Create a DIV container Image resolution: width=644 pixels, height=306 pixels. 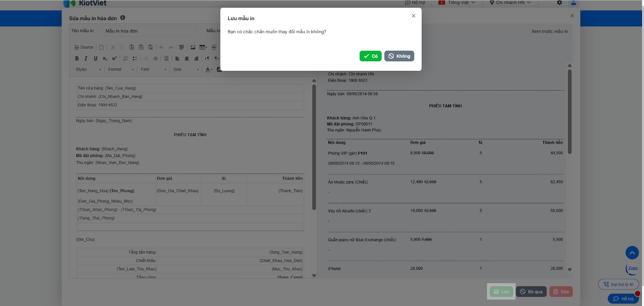pyautogui.click(x=166, y=58)
